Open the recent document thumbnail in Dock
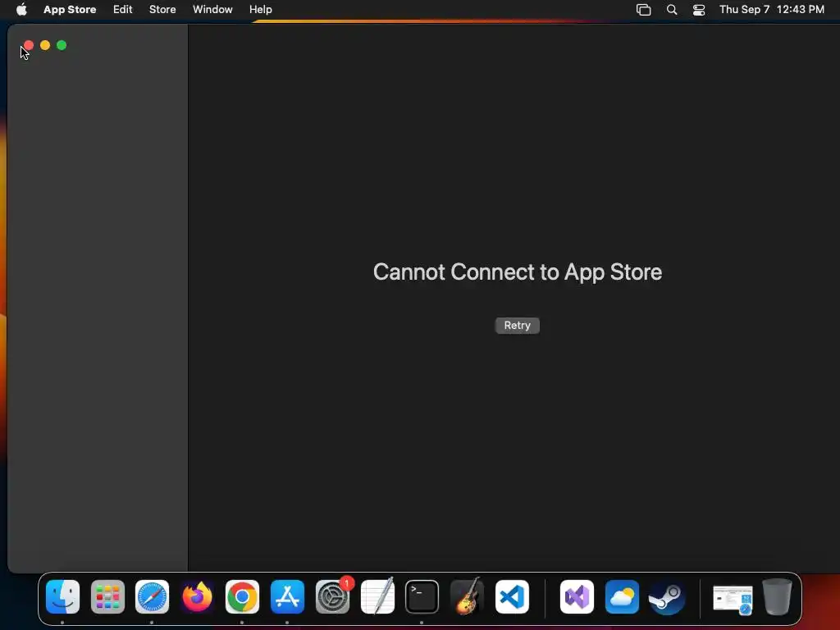This screenshot has height=630, width=840. (x=733, y=599)
